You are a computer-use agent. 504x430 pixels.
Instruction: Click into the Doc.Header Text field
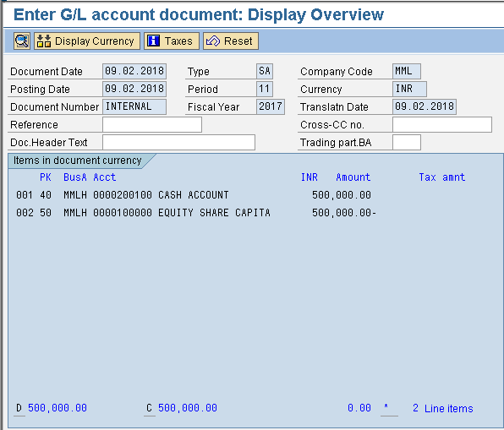(178, 142)
